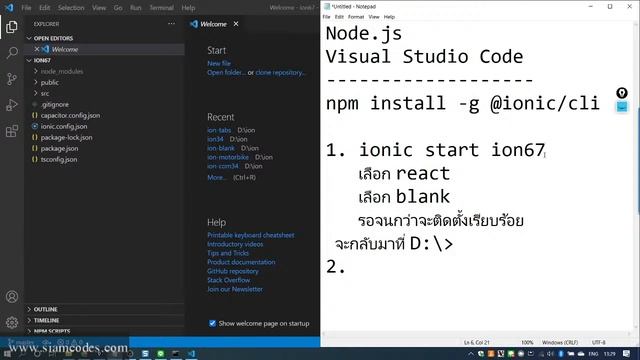Open the Introductory videos link
Screen dimensions: 640x360
click(x=235, y=244)
